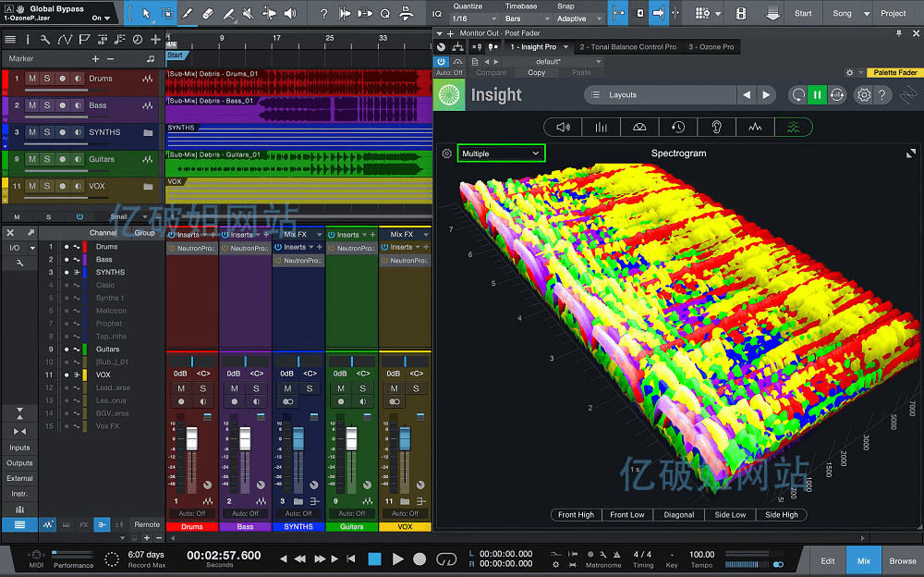Mute the VOX track in arrangement
Image resolution: width=924 pixels, height=577 pixels.
pos(31,186)
